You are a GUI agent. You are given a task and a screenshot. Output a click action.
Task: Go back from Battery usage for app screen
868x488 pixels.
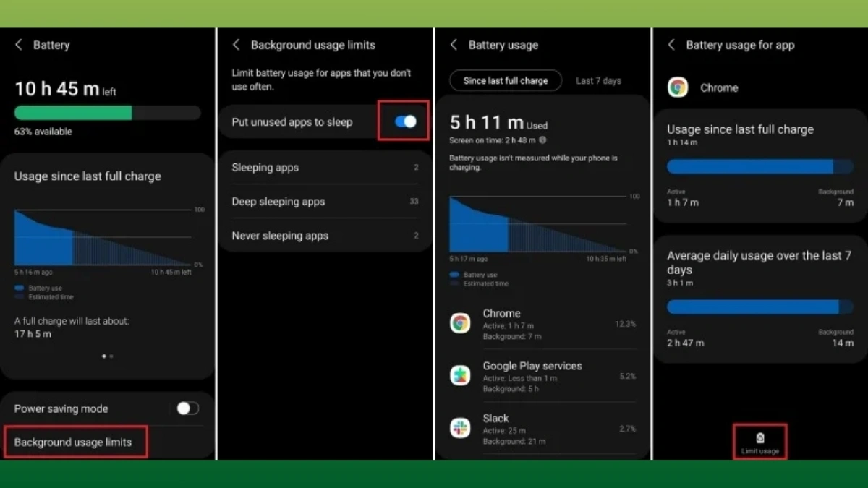pos(671,45)
